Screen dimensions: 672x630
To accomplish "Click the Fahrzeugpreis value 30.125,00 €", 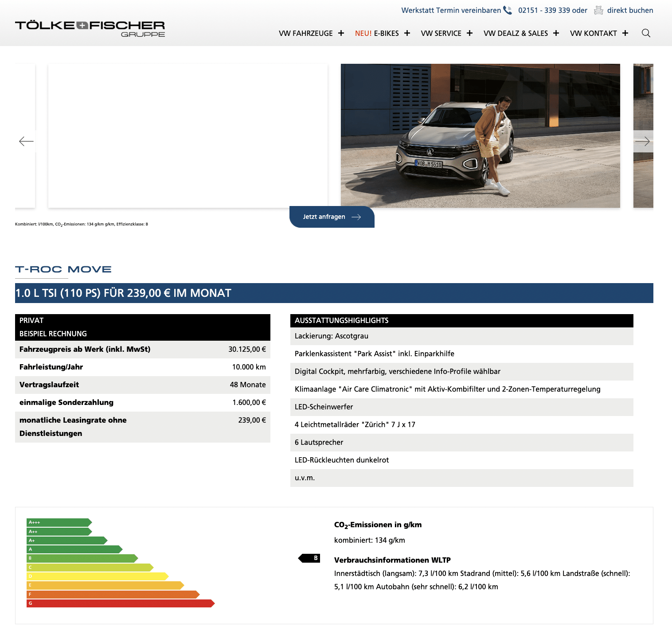I will (247, 349).
